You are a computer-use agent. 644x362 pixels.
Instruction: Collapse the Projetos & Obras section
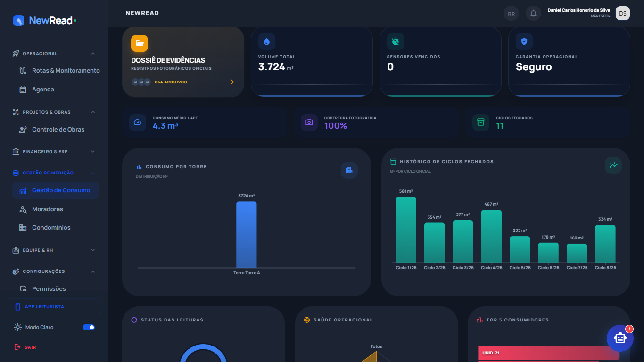[x=93, y=112]
